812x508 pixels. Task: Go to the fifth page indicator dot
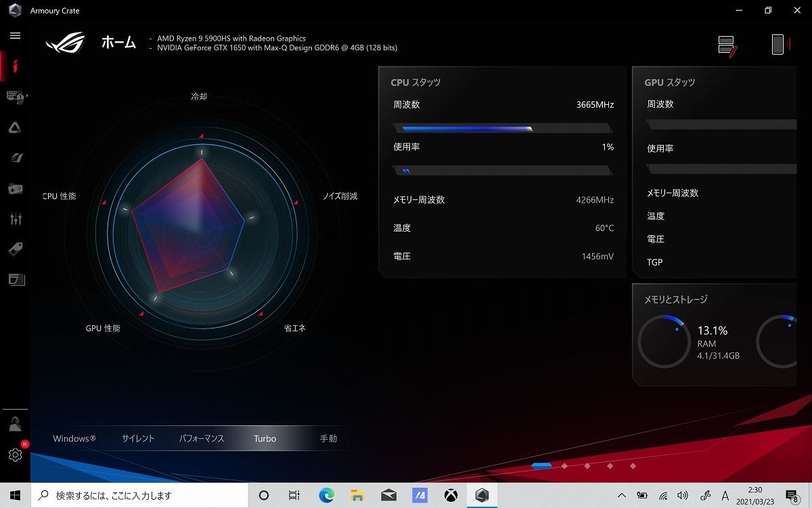pos(633,465)
